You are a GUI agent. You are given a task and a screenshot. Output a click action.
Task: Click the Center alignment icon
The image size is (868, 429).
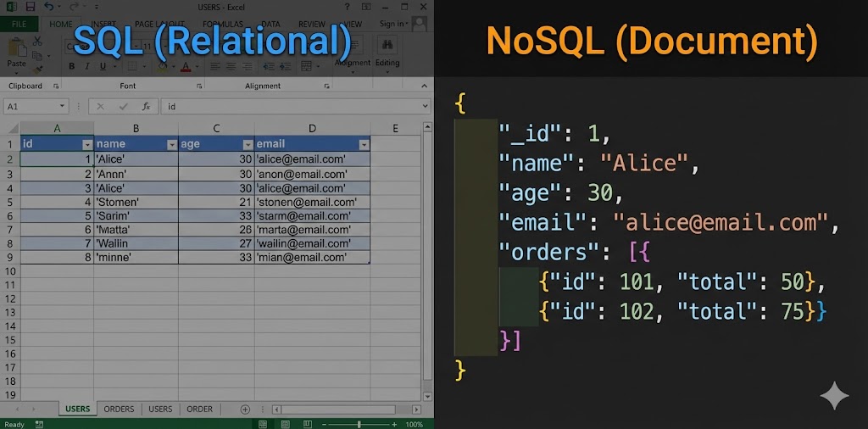231,66
